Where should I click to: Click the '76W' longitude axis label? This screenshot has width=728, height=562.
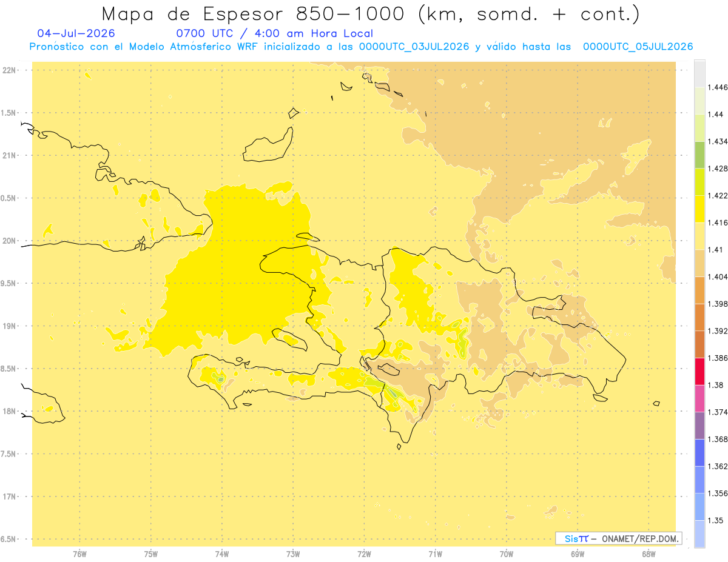point(79,554)
